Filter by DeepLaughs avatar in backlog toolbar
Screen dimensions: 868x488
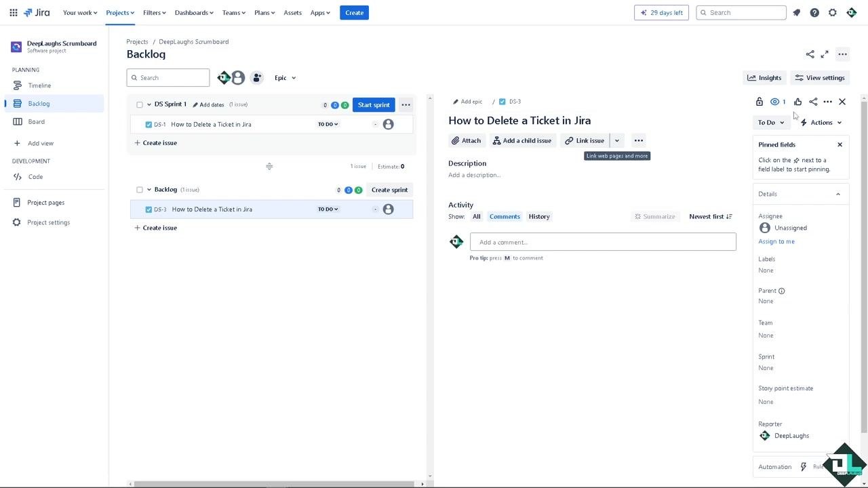tap(223, 78)
